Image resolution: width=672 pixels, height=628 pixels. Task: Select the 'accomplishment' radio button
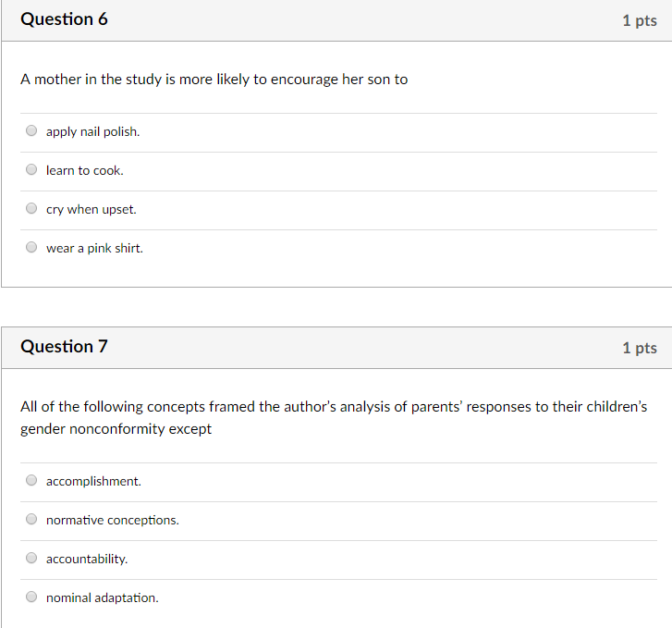[31, 480]
